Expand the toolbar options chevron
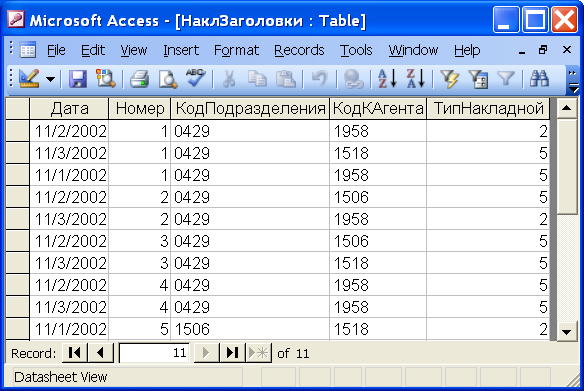 573,80
